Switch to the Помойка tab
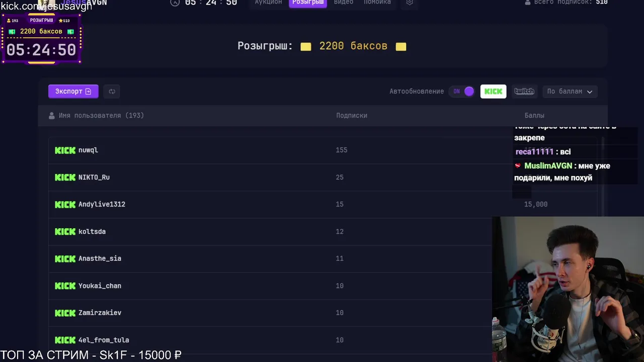 point(377,2)
